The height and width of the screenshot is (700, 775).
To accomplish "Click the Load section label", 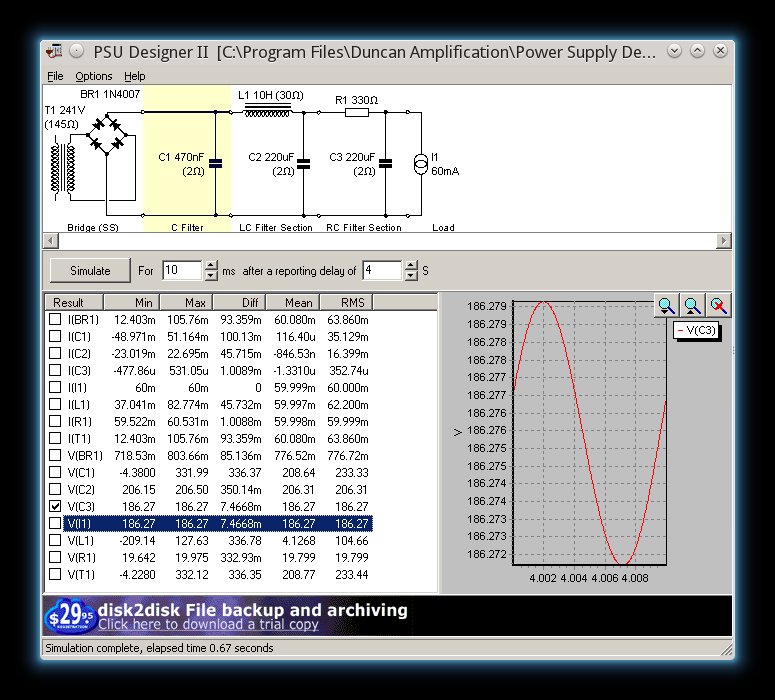I will click(x=443, y=227).
